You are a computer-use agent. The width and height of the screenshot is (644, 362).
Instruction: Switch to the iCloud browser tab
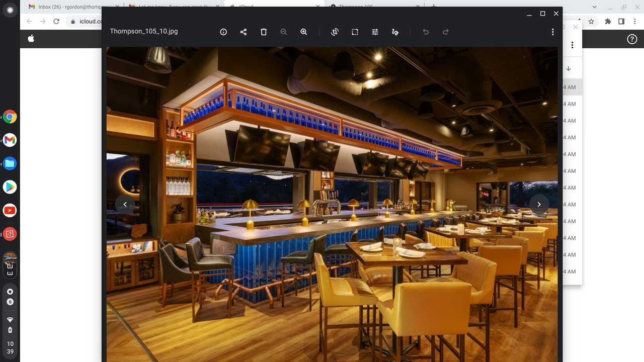(272, 7)
